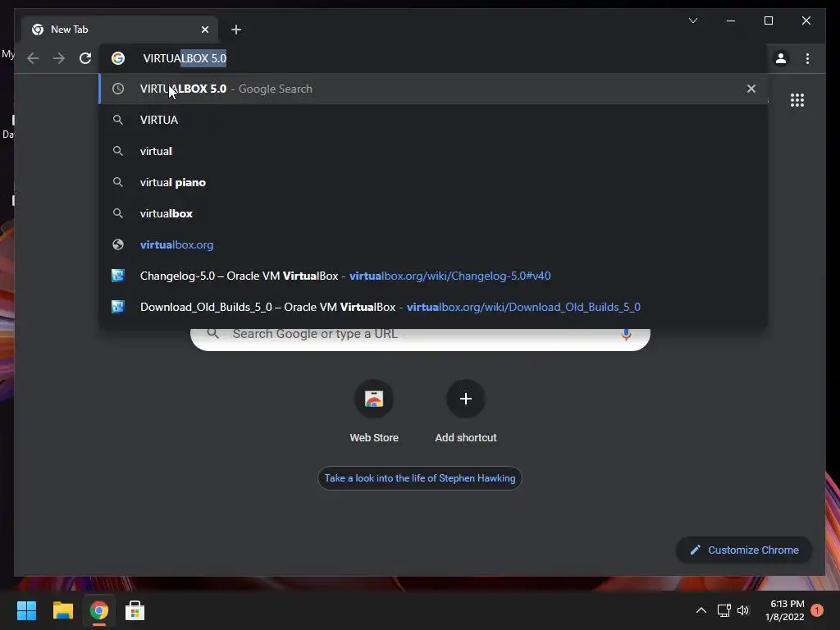
Task: Click the Changelog-5.0 favicon icon
Action: point(118,276)
